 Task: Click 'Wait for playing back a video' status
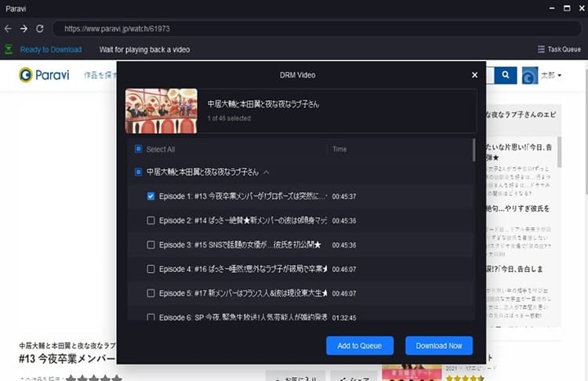coord(145,49)
